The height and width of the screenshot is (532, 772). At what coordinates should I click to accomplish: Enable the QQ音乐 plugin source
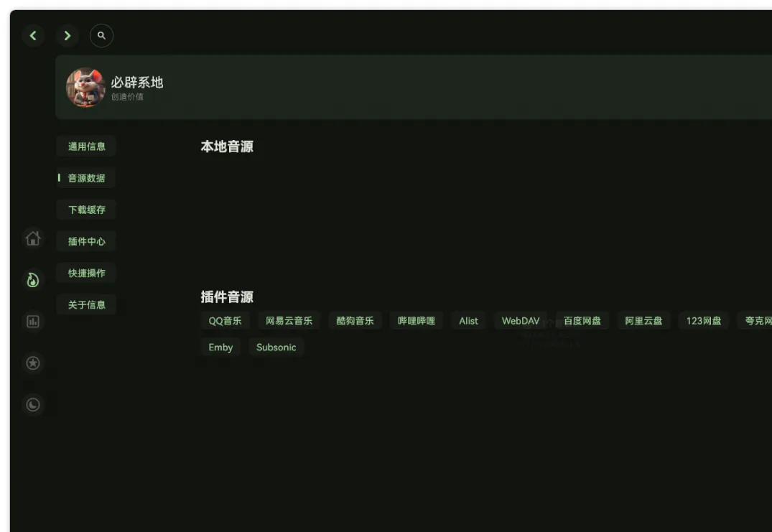click(x=225, y=321)
